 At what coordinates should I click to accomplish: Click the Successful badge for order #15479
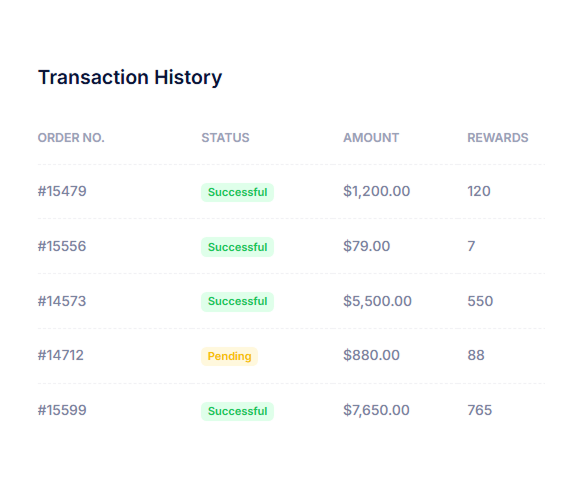tap(237, 192)
